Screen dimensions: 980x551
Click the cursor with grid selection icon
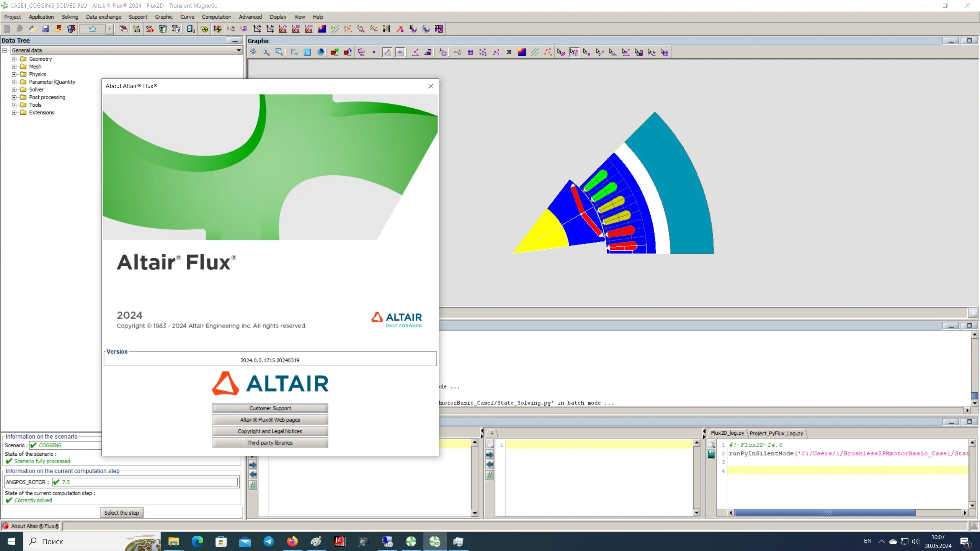coord(665,52)
